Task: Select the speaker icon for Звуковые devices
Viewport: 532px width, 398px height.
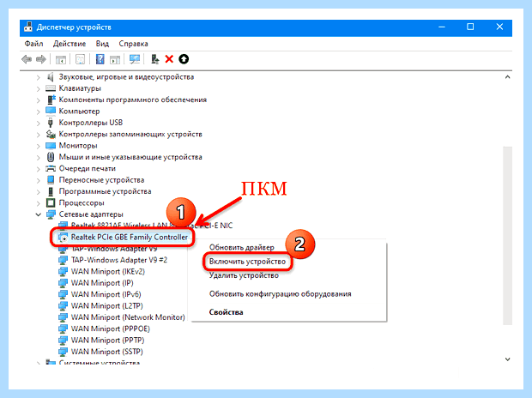Action: click(51, 77)
